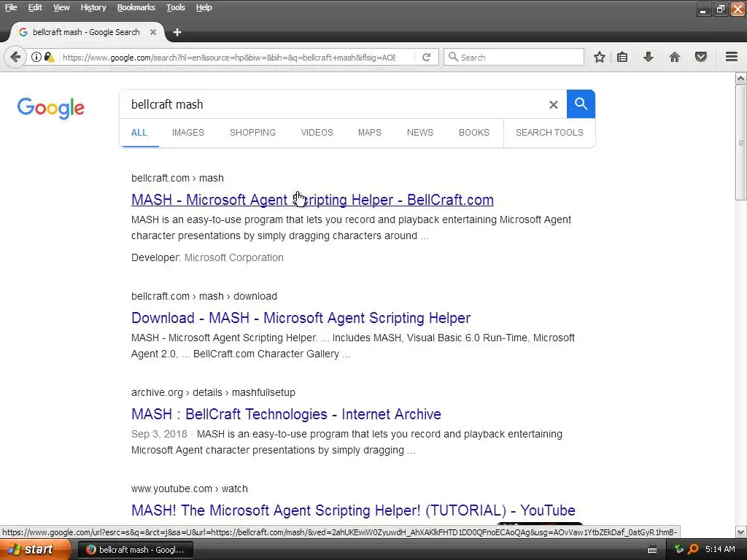Go to Firefox Home page icon
The image size is (747, 560).
point(675,57)
